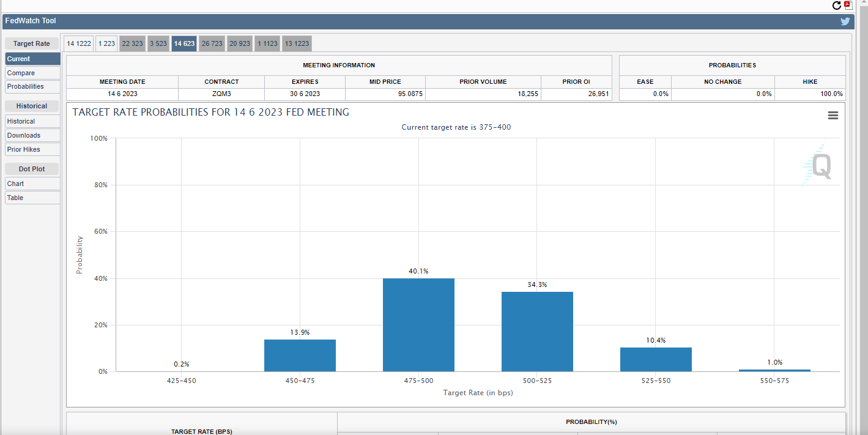Click the TARGET RATE (BPS) table header

click(202, 431)
